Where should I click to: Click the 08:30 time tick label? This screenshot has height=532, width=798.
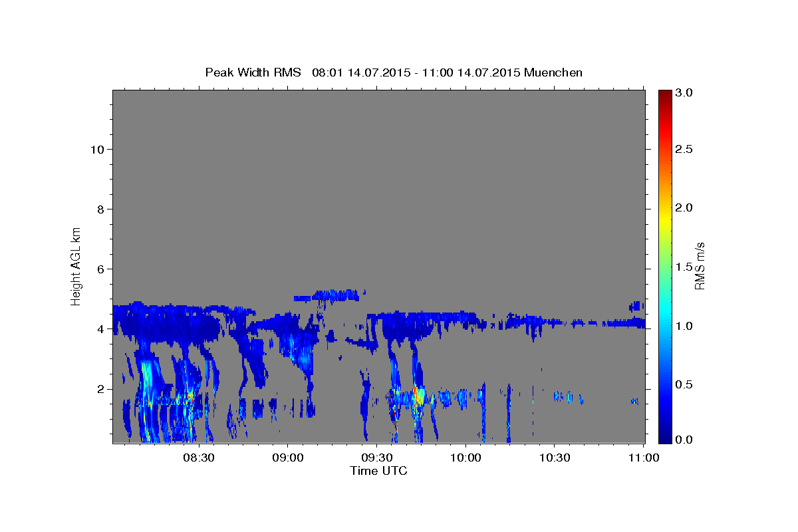pos(198,458)
